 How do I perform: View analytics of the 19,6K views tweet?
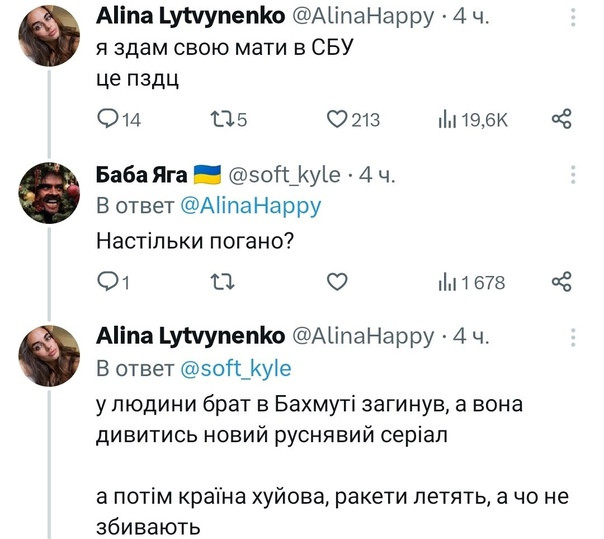[x=446, y=120]
